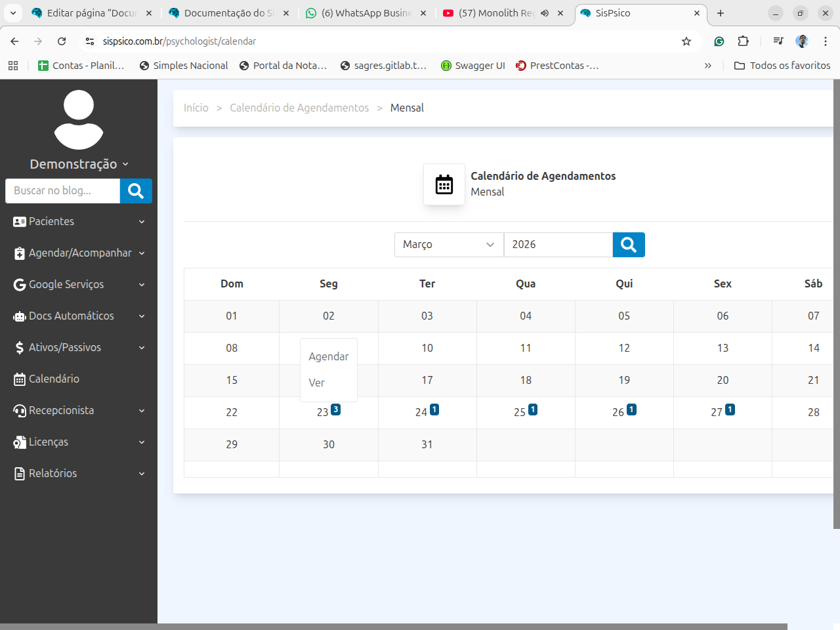This screenshot has height=630, width=840.
Task: Switch to the WhatsApp Business tab
Action: coord(366,13)
